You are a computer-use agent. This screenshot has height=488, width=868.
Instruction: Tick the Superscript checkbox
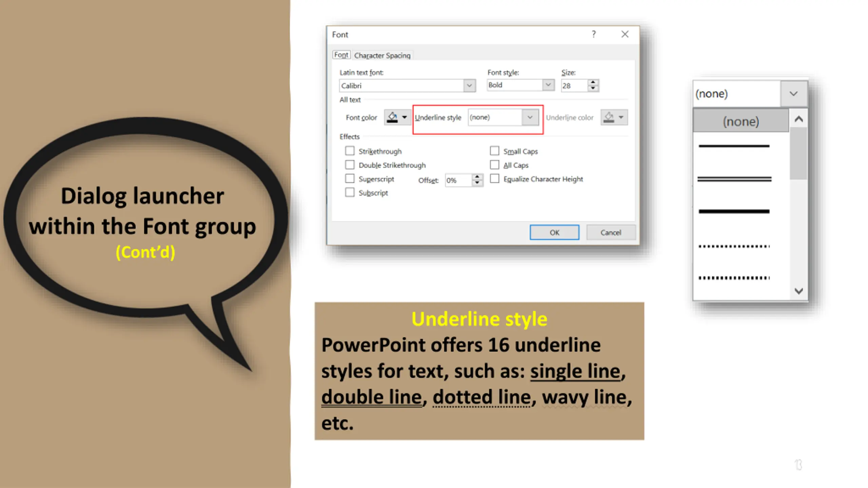pyautogui.click(x=350, y=179)
